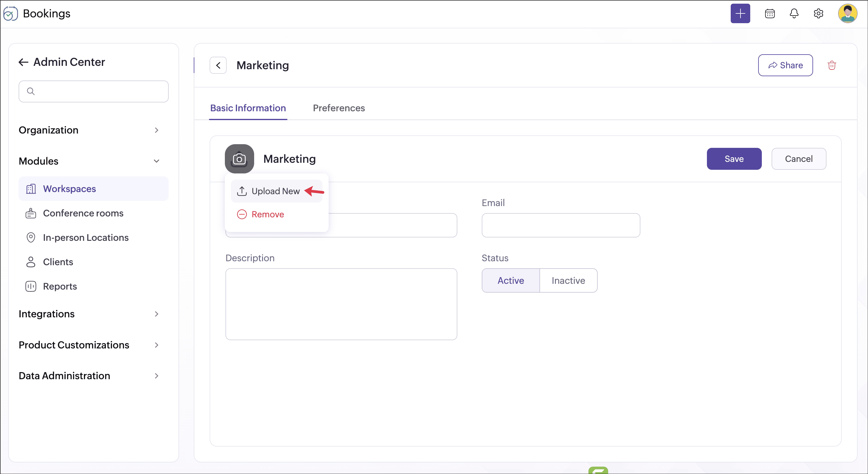Open settings gear icon
Screen dimensions: 868x474
(818, 13)
